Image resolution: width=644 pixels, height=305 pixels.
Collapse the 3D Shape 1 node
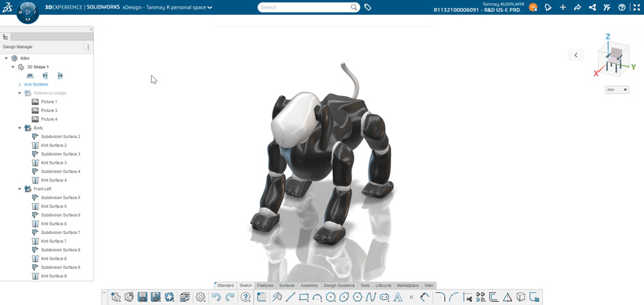(13, 67)
